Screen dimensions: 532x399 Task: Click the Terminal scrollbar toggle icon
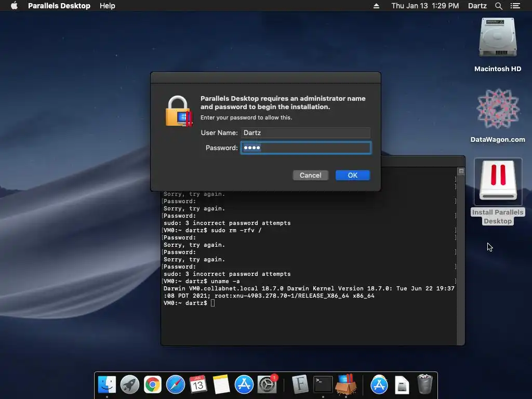(461, 171)
